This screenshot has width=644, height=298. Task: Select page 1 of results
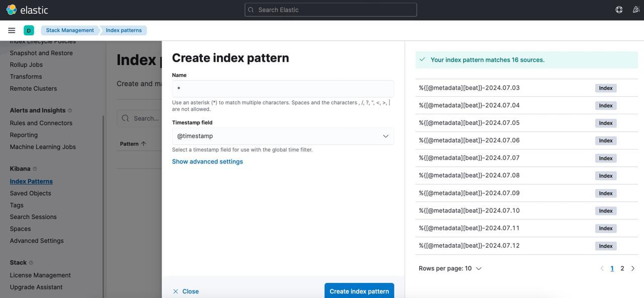[x=612, y=269]
